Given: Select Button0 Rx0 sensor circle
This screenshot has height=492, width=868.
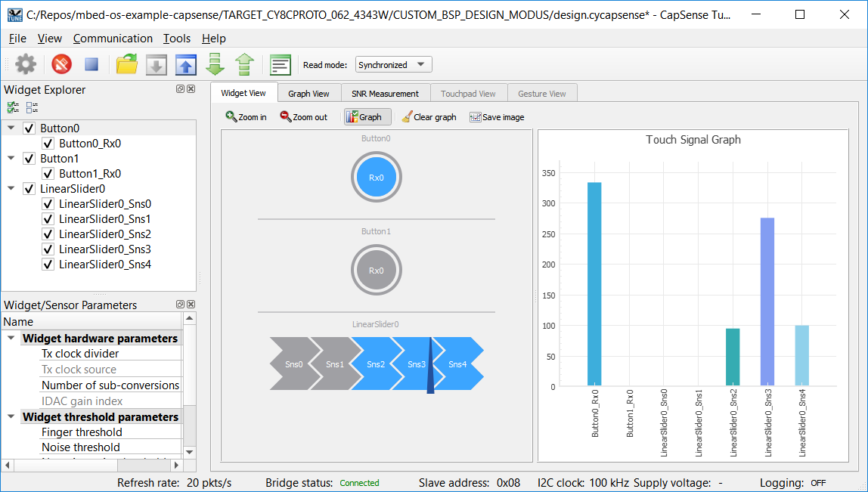Looking at the screenshot, I should click(377, 178).
